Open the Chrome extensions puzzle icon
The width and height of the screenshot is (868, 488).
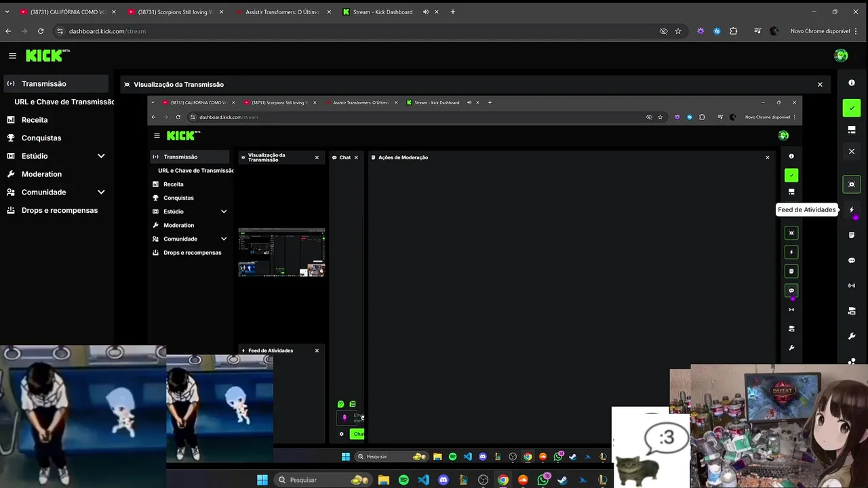(733, 31)
